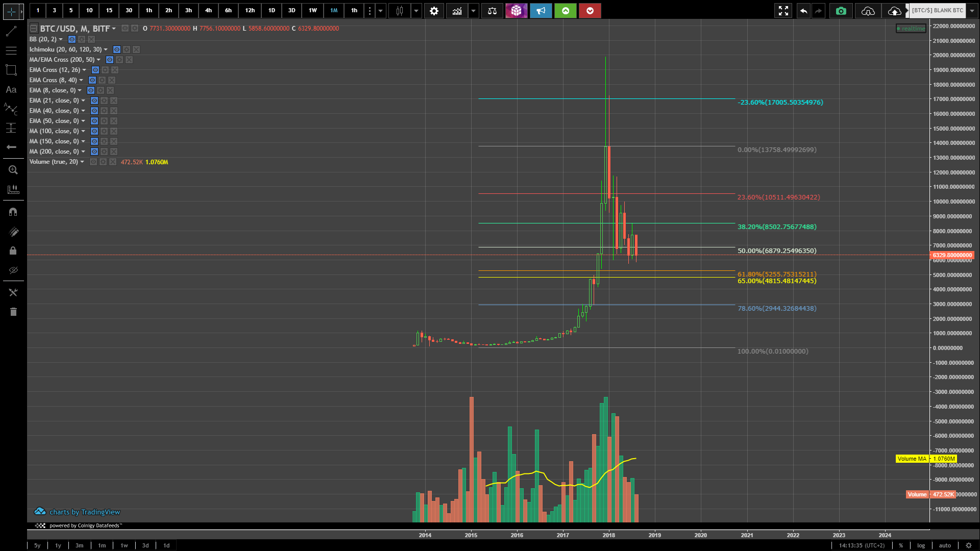Viewport: 980px width, 551px height.
Task: Click the candlestick chart style icon
Action: pos(400,11)
